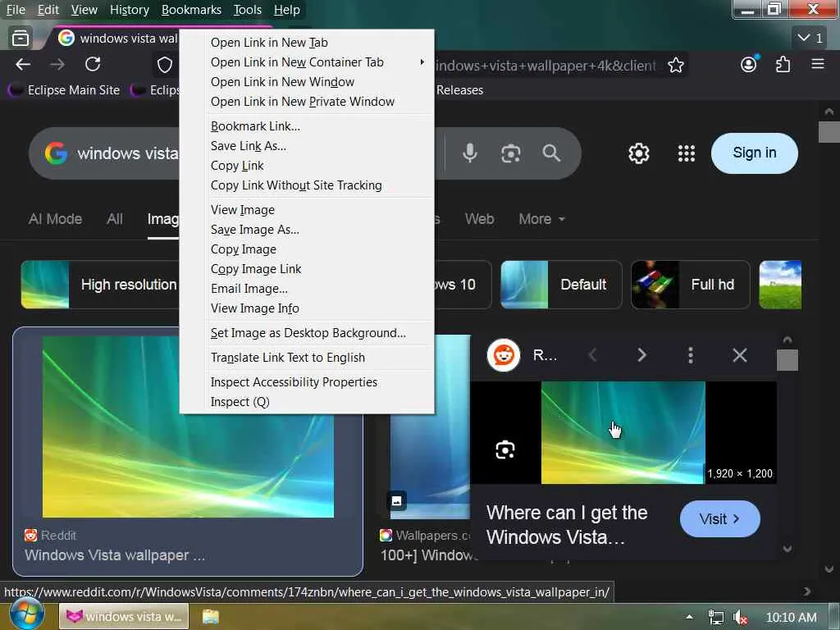Open Google quick settings gear
This screenshot has height=630, width=840.
pyautogui.click(x=638, y=153)
